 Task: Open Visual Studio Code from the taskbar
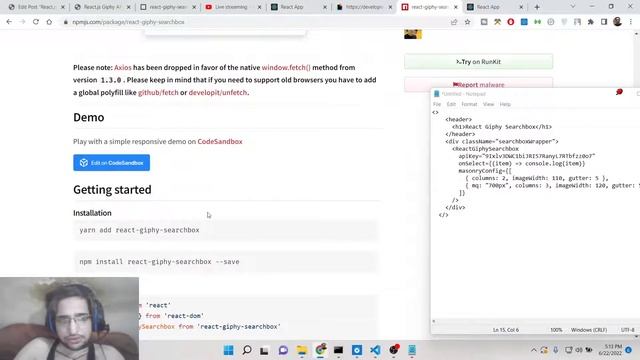(375, 350)
